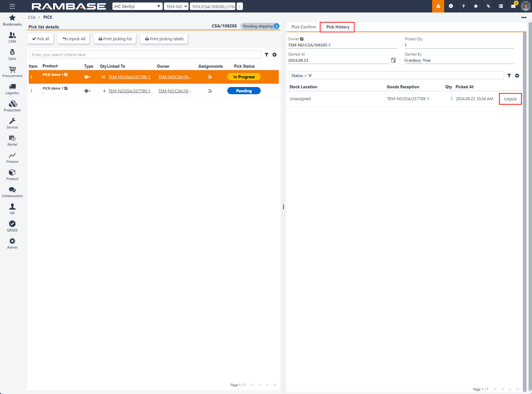Image resolution: width=532 pixels, height=394 pixels.
Task: Open pick history column settings gear
Action: pos(517,75)
